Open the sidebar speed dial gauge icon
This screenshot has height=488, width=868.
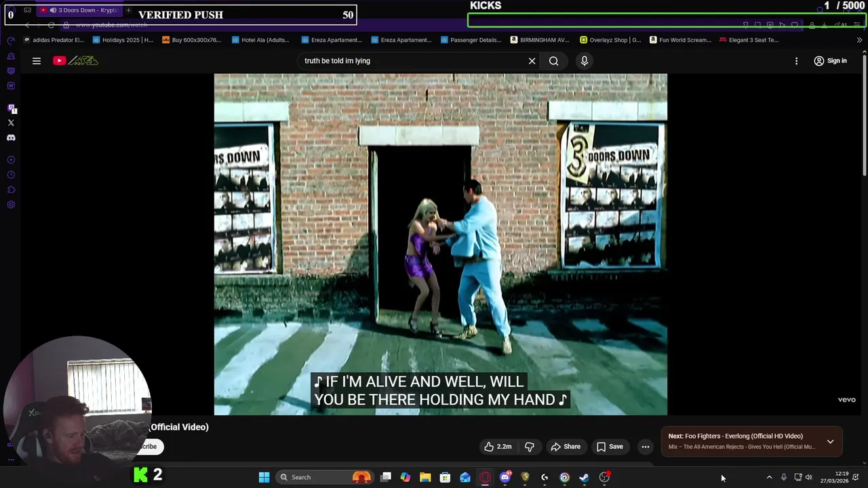pyautogui.click(x=11, y=41)
